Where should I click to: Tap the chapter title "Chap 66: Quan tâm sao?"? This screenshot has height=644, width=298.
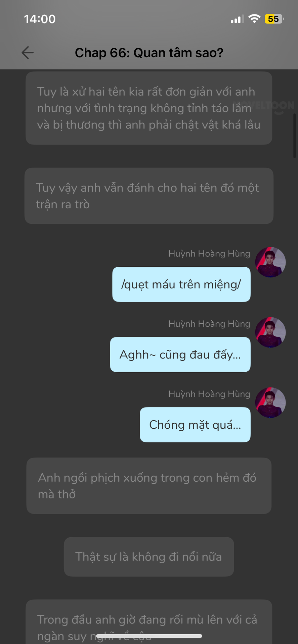pos(149,53)
